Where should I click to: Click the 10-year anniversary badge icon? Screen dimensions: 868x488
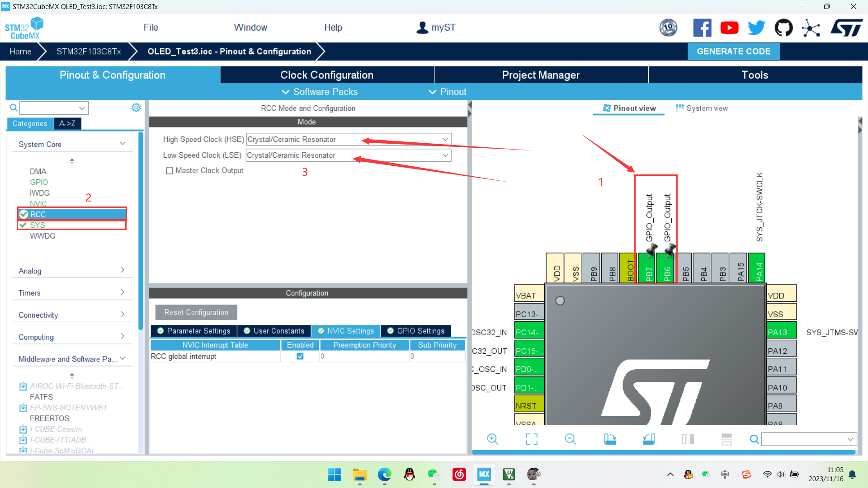(668, 28)
